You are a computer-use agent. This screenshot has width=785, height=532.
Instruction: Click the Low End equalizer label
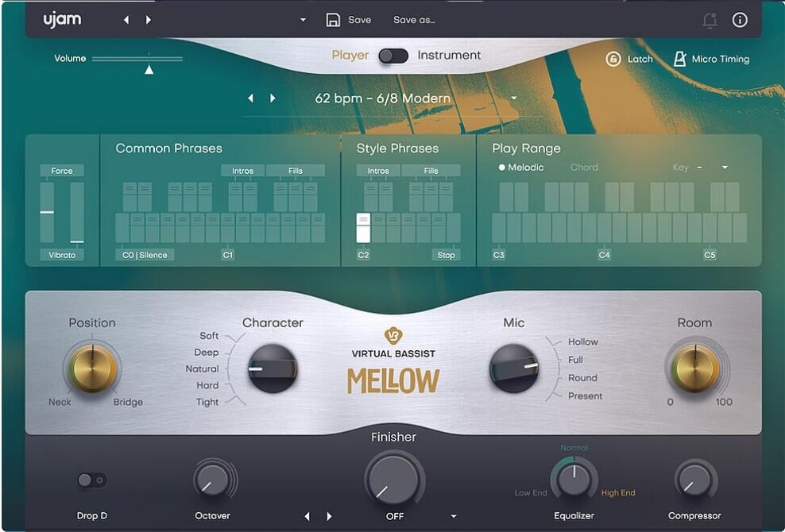click(531, 493)
